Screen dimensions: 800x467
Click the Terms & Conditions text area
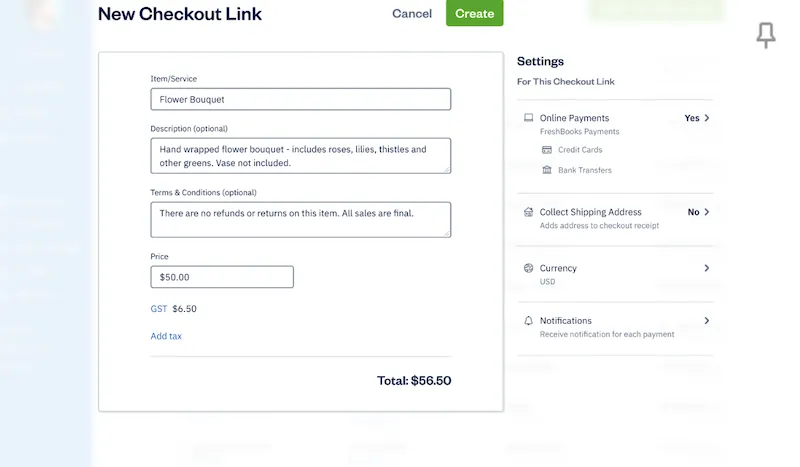(x=300, y=219)
